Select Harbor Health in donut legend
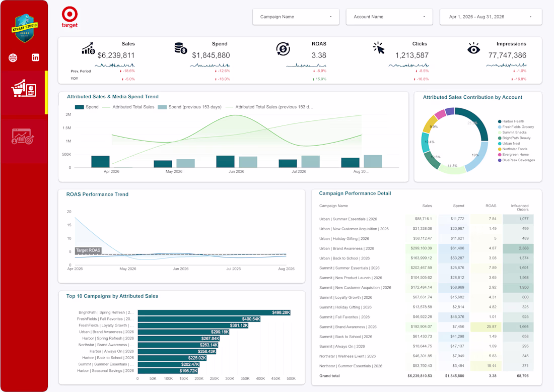 coord(511,121)
